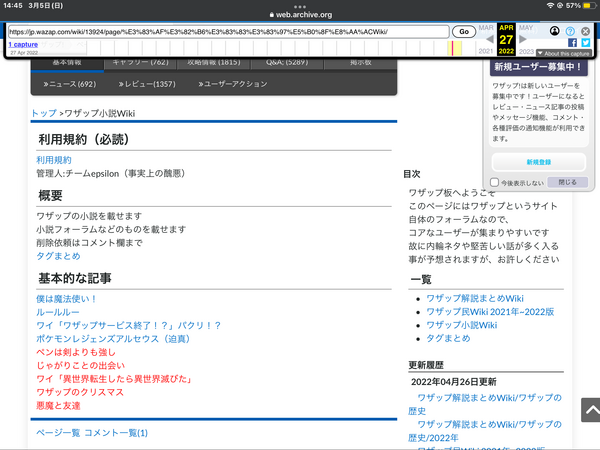This screenshot has height=450, width=600.
Task: Click the 新規登録 registration button
Action: tap(538, 162)
